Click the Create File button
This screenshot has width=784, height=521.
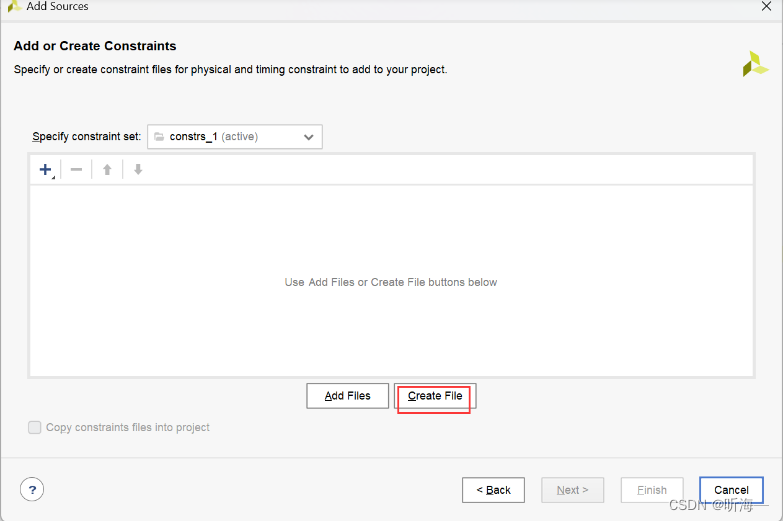[435, 396]
